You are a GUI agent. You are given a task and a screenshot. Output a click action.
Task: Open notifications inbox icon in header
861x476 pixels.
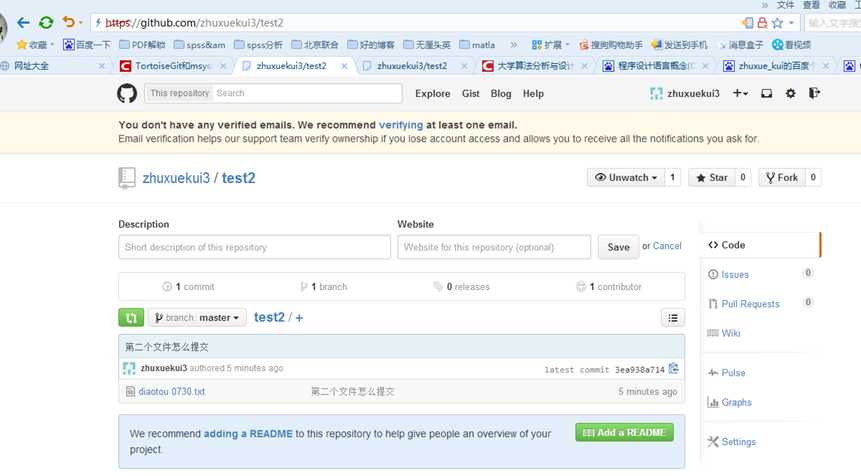767,93
